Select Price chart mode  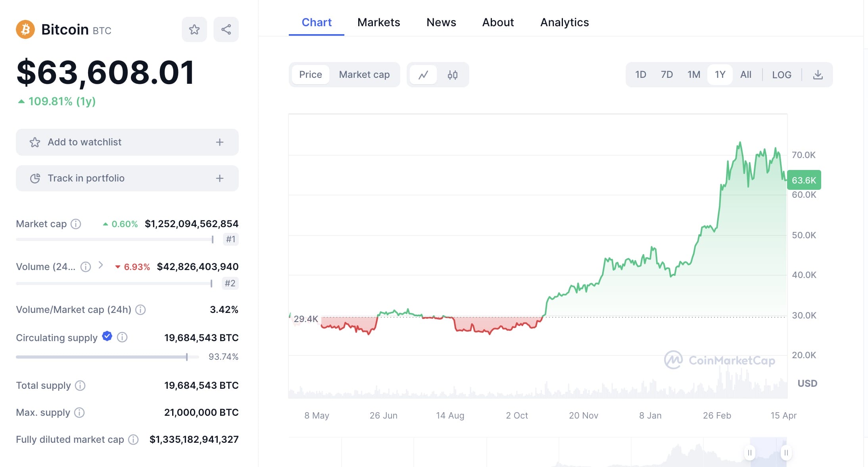coord(311,75)
